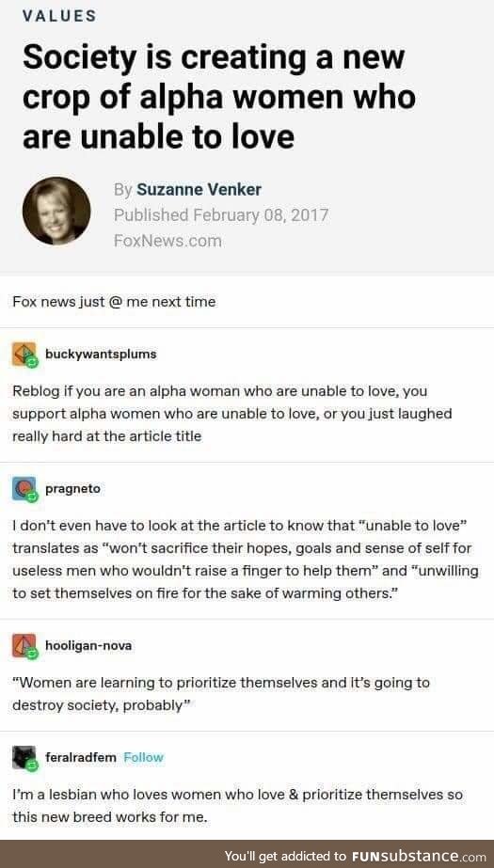Viewport: 494px width, 868px height.
Task: Click the green reblog badge on feralradfem's avatar
Action: [32, 765]
